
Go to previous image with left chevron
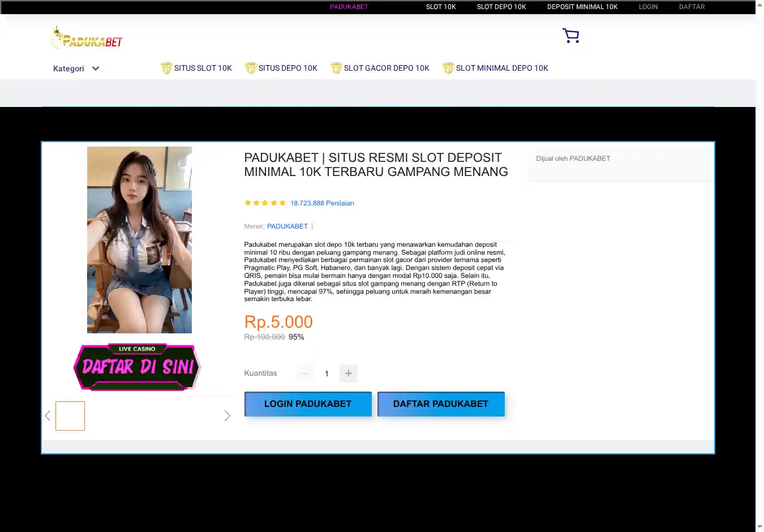coord(48,416)
